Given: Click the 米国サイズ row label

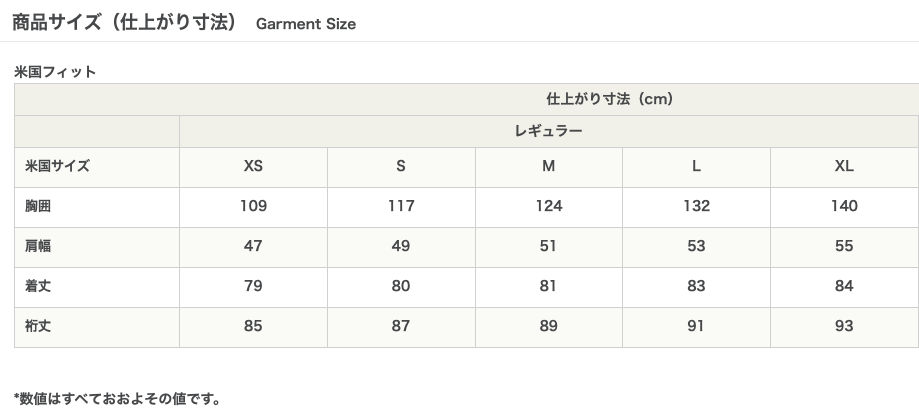Looking at the screenshot, I should (x=58, y=166).
